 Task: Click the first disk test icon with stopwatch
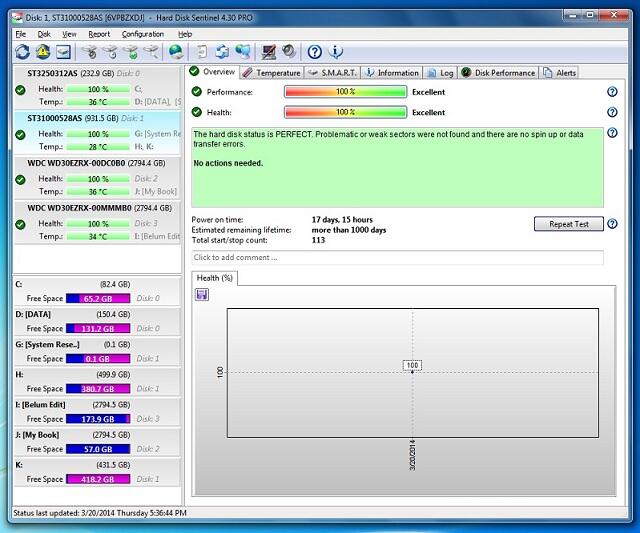(89, 52)
